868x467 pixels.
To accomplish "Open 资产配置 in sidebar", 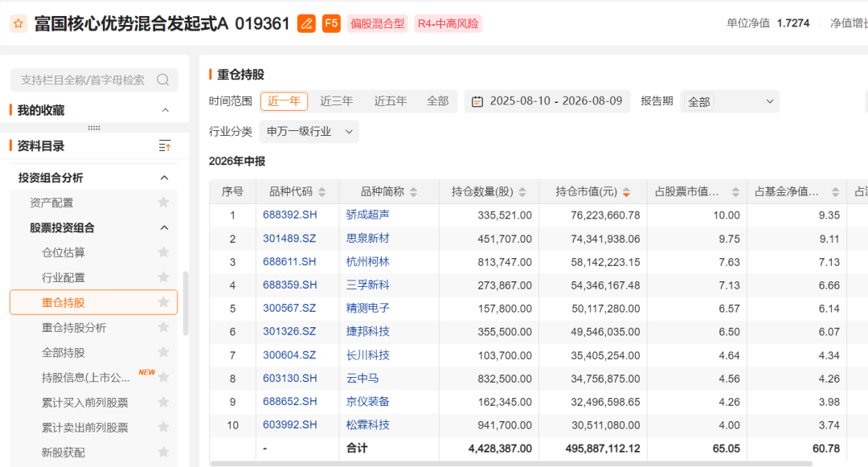I will [51, 203].
